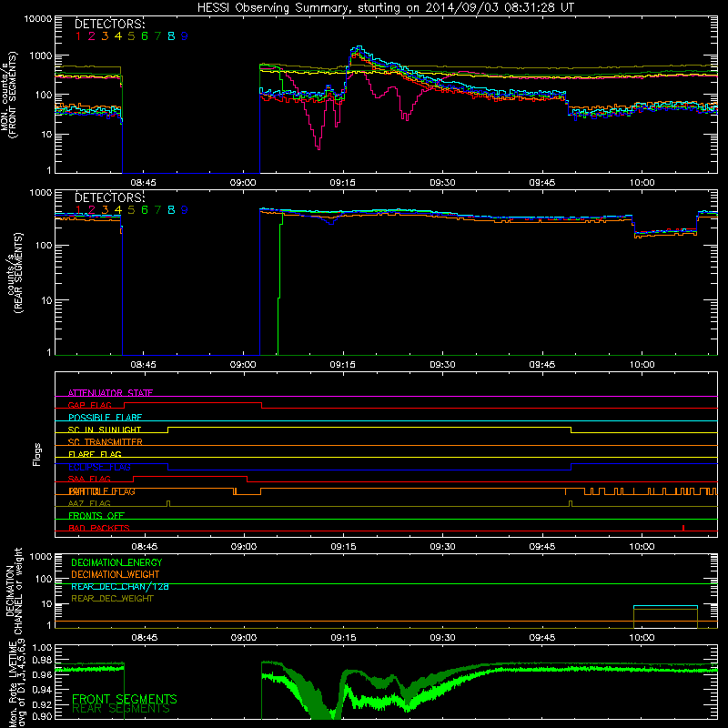
Task: Click yellow detector 4 in front segments legend
Action: (x=118, y=36)
